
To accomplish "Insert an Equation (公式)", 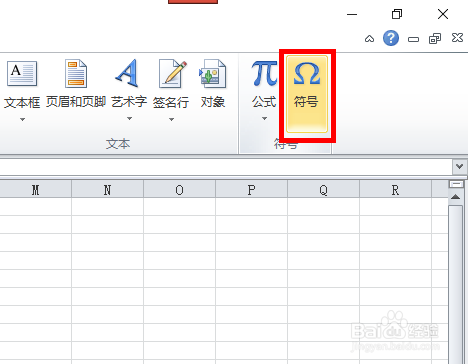I will 264,83.
